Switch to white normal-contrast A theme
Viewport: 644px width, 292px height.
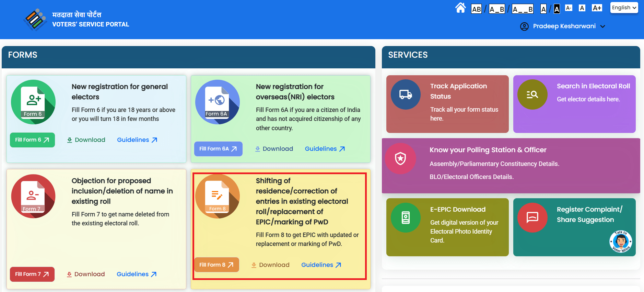(543, 9)
